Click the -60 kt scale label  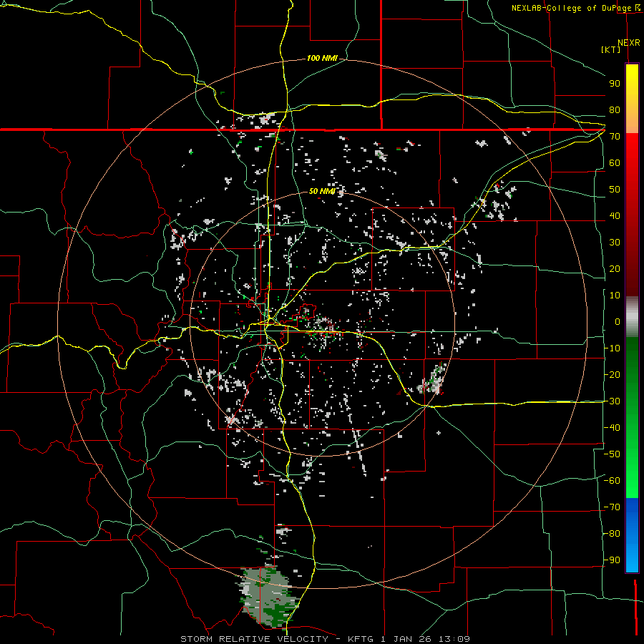pyautogui.click(x=612, y=481)
